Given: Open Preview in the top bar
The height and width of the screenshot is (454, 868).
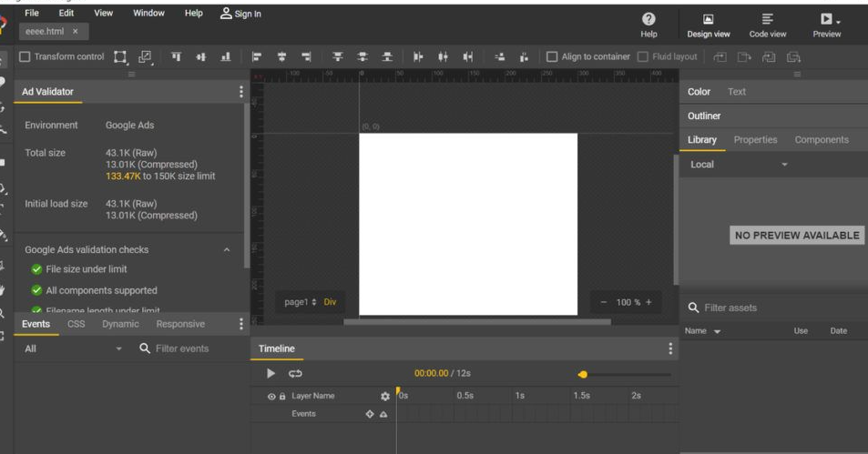Looking at the screenshot, I should pos(826,25).
